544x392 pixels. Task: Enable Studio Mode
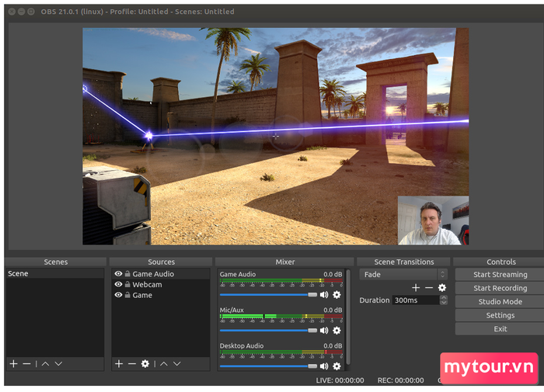500,301
